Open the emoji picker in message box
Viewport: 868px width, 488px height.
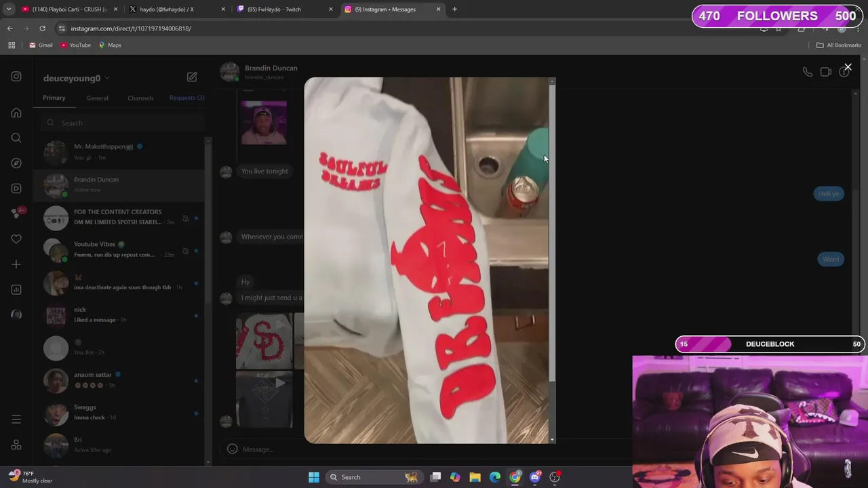coord(232,449)
